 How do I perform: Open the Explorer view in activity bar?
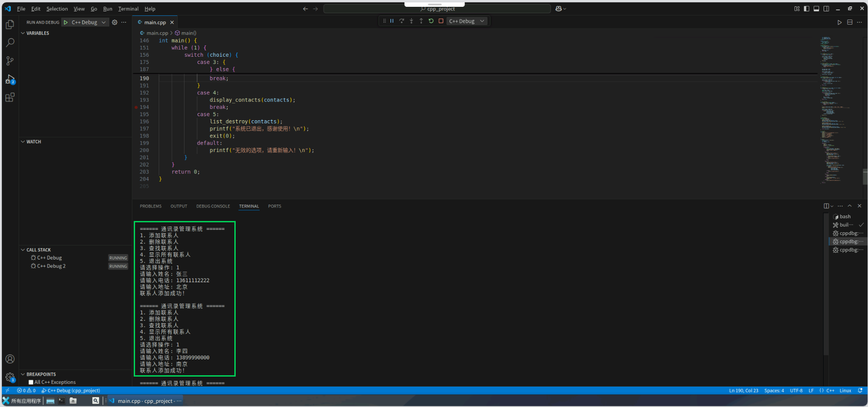[x=10, y=25]
